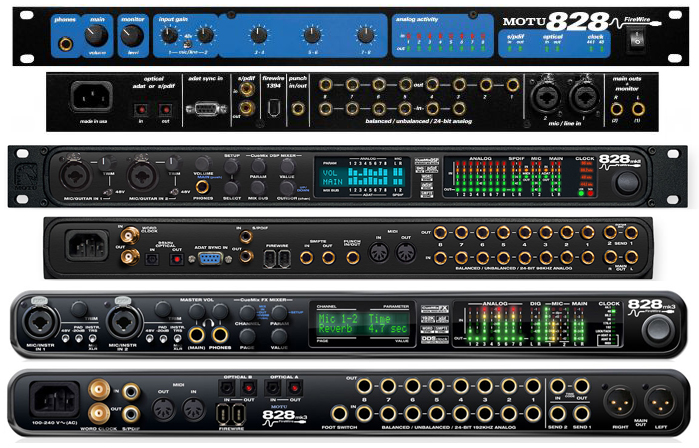This screenshot has width=699, height=448.
Task: Click the FIREWIRE ports on 828mkII rear
Action: [x=277, y=259]
